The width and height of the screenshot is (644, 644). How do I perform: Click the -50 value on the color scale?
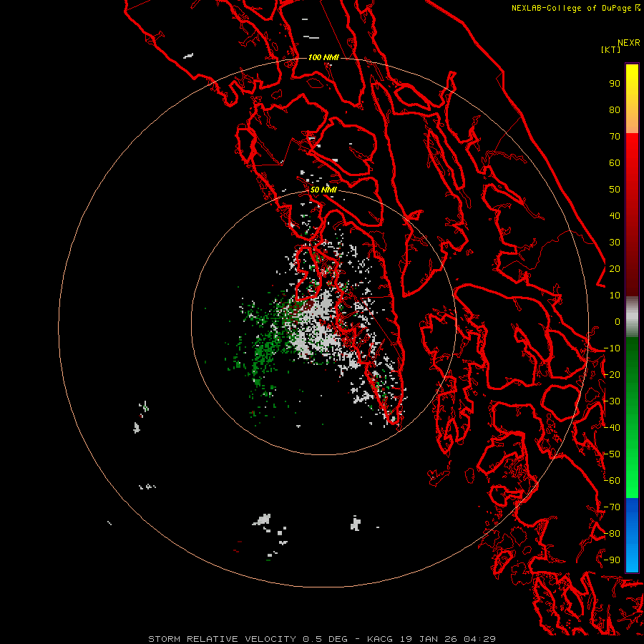tap(612, 454)
